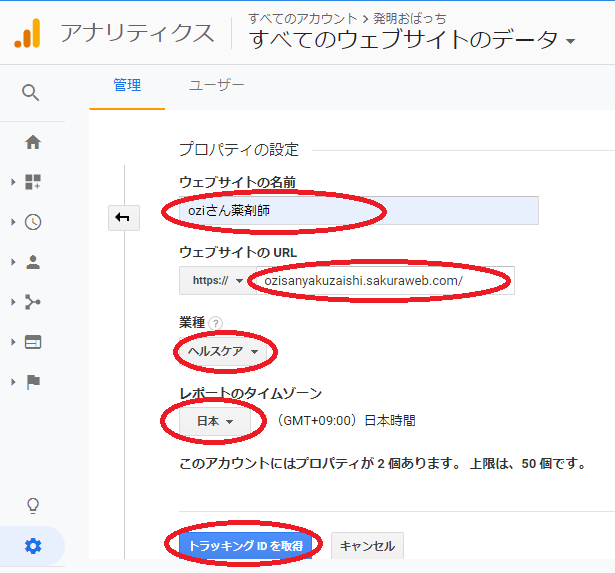Image resolution: width=615 pixels, height=573 pixels.
Task: Switch to the ユーザー tab
Action: pyautogui.click(x=216, y=86)
